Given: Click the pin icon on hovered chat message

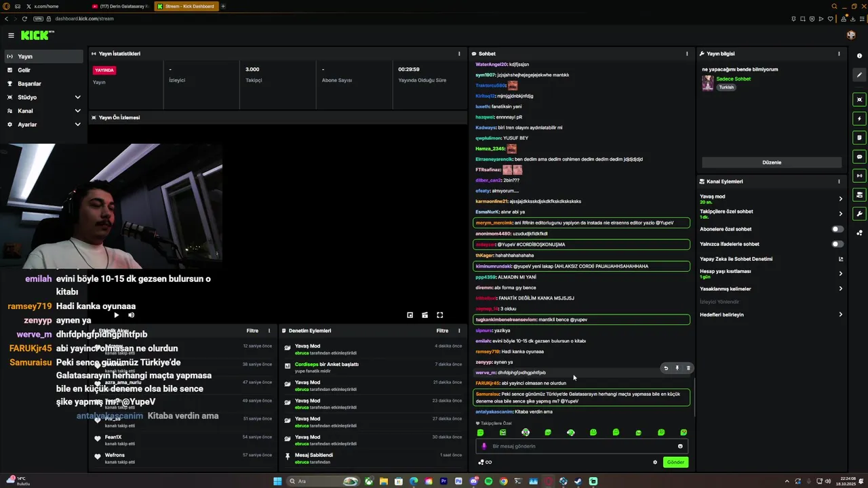Looking at the screenshot, I should [x=677, y=368].
